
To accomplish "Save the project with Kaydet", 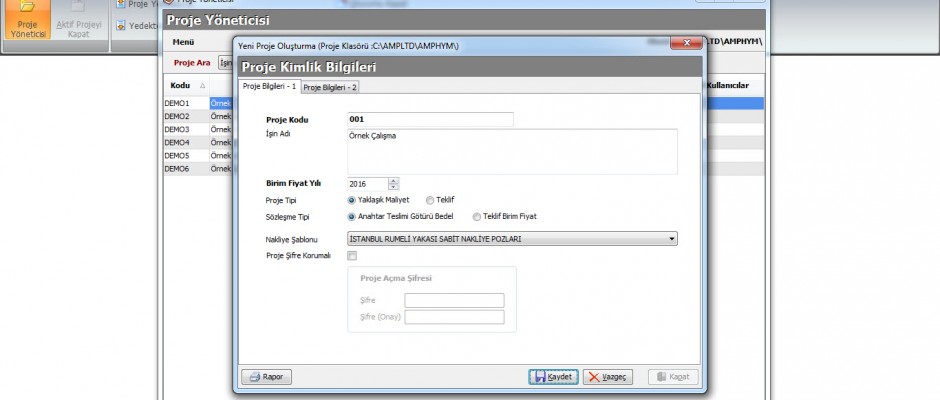I will [554, 377].
